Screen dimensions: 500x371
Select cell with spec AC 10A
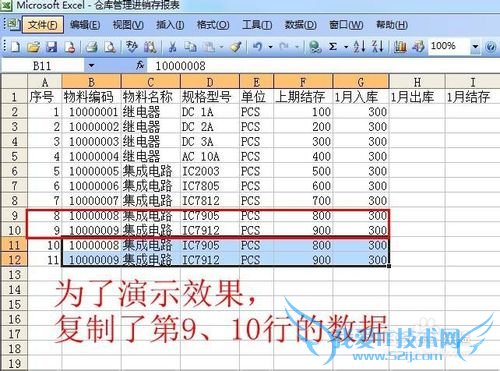click(x=210, y=156)
